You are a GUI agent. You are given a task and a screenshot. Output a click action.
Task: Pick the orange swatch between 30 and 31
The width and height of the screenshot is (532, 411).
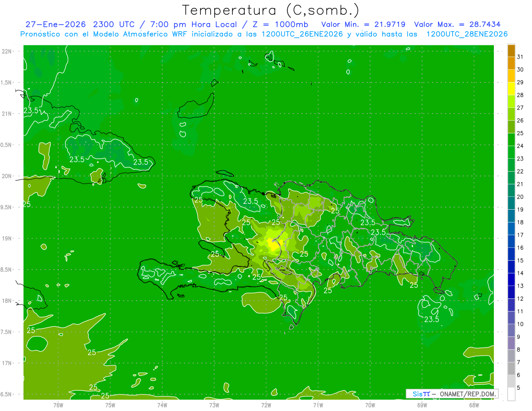(511, 63)
